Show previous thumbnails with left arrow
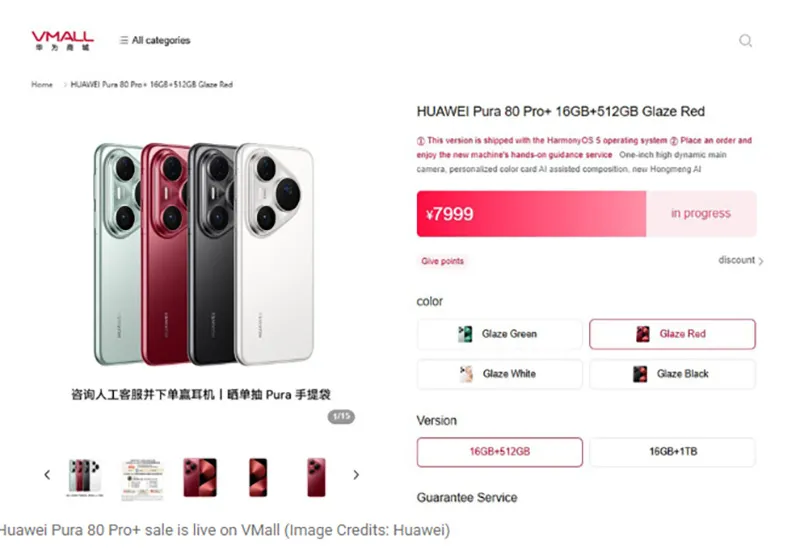800x556 pixels. [47, 475]
